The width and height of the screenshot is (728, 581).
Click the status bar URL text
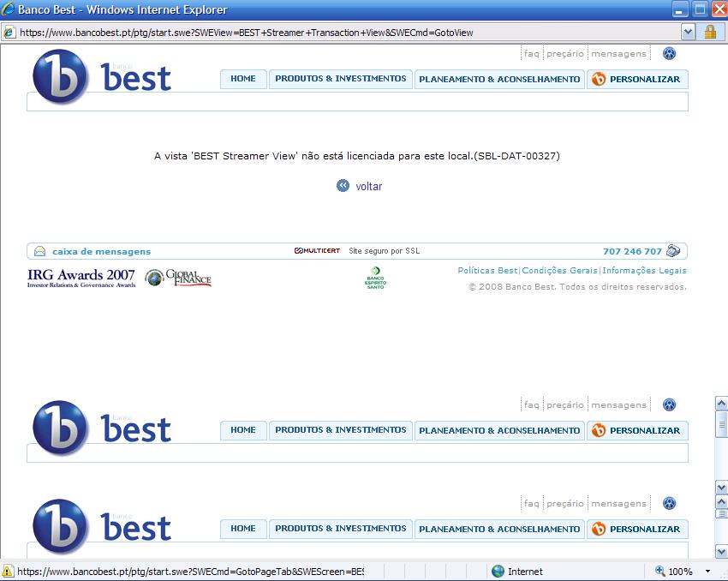click(x=190, y=572)
